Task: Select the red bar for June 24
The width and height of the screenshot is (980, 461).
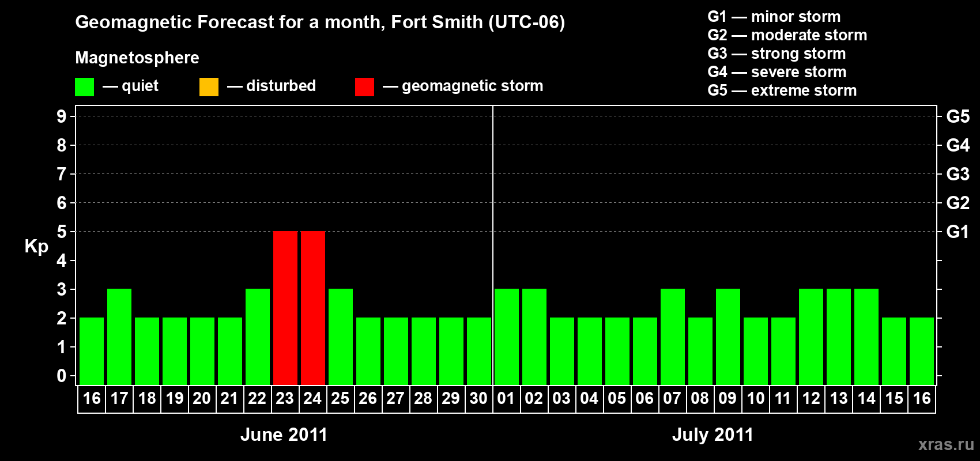Action: (313, 308)
